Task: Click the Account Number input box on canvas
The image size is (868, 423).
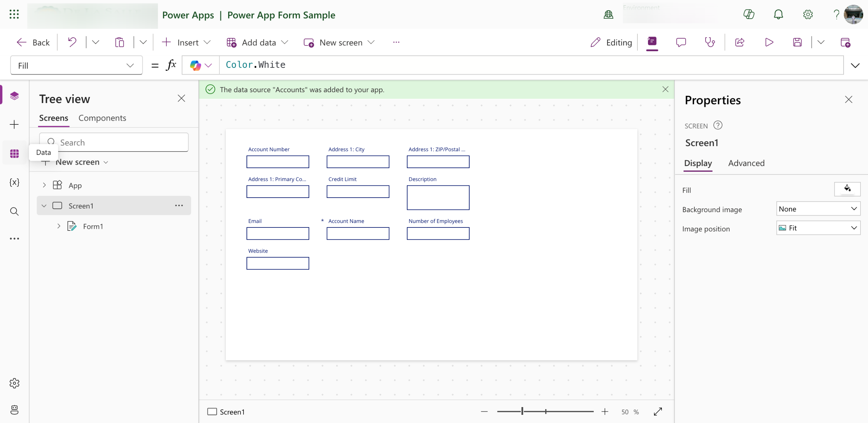Action: (x=278, y=162)
